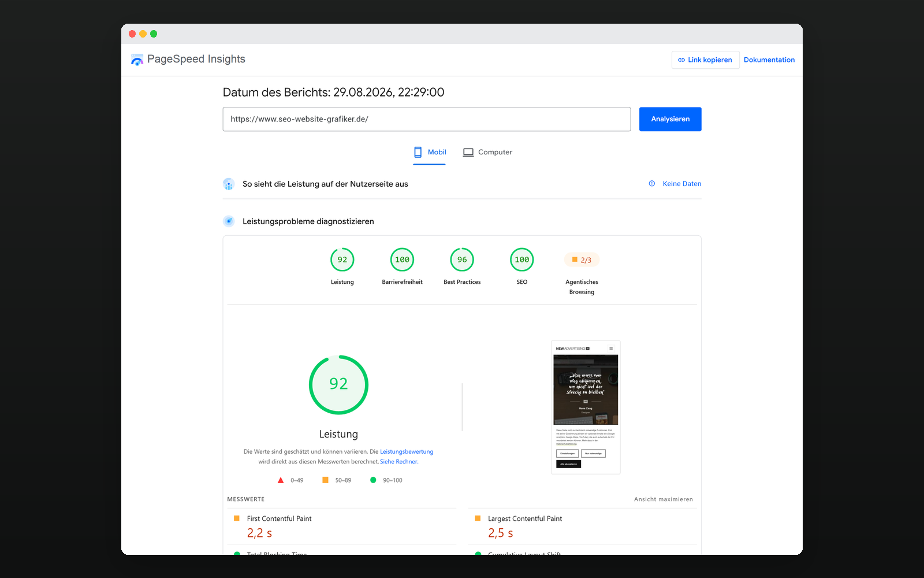Click Keine Daten link
Image resolution: width=924 pixels, height=578 pixels.
[682, 184]
